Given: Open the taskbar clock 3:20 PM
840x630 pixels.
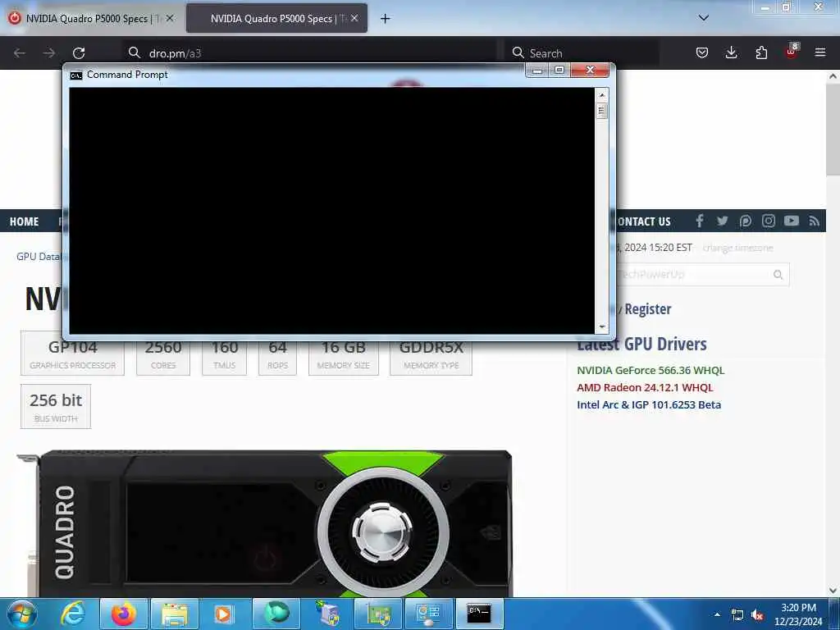Looking at the screenshot, I should (x=798, y=614).
